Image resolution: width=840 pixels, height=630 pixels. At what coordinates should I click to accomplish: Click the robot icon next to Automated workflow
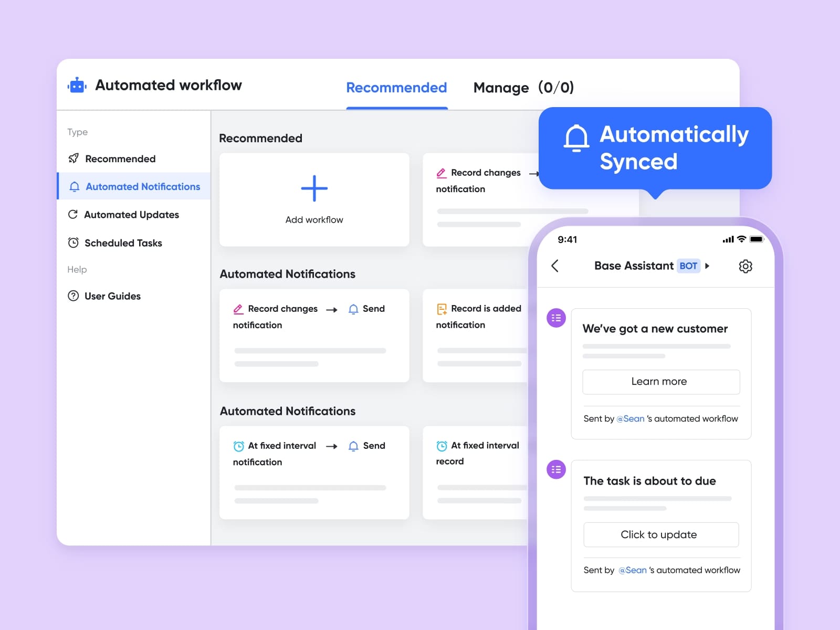click(x=77, y=85)
